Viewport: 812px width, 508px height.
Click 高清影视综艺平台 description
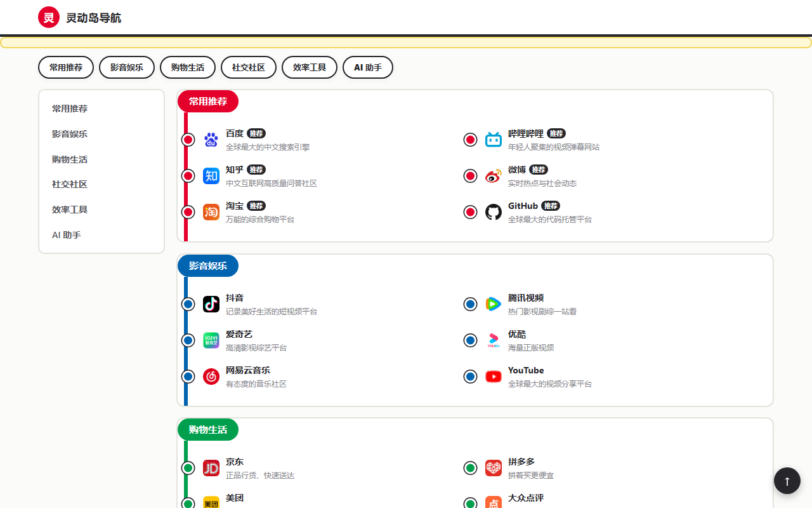(256, 348)
